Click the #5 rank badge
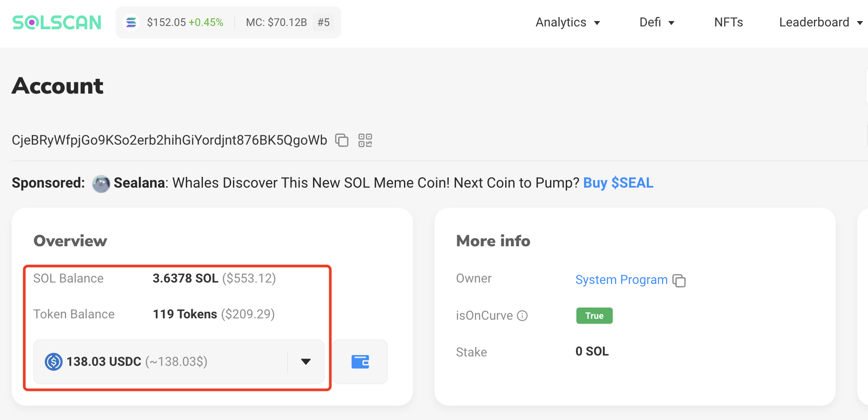The image size is (868, 420). (x=323, y=22)
